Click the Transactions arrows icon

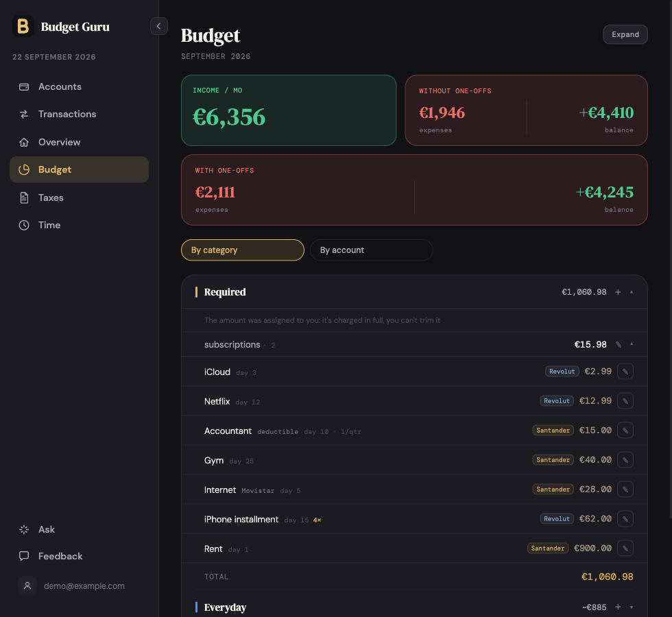(24, 114)
